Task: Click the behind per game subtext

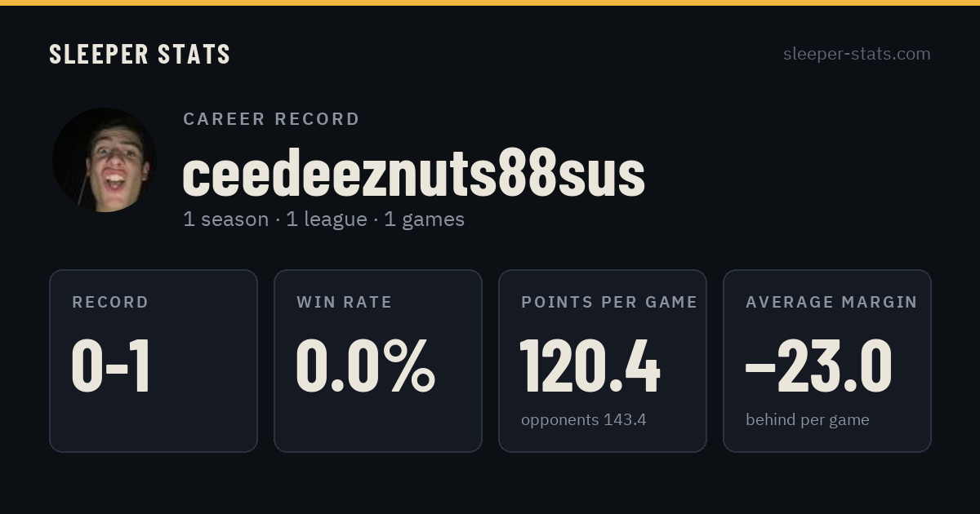Action: [x=808, y=419]
